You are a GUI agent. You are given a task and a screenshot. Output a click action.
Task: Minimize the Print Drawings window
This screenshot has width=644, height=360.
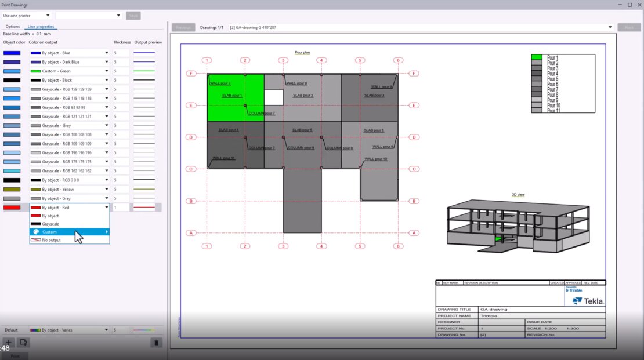620,5
